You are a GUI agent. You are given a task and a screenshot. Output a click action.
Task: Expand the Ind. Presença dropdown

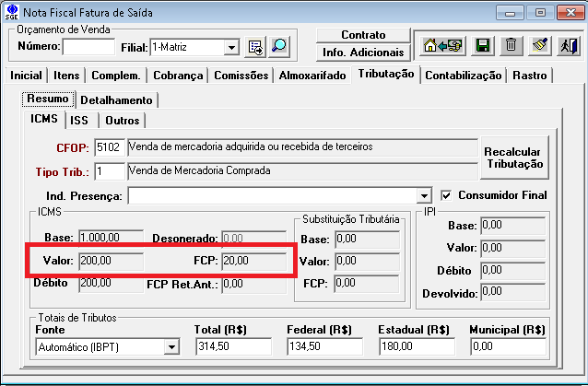424,196
